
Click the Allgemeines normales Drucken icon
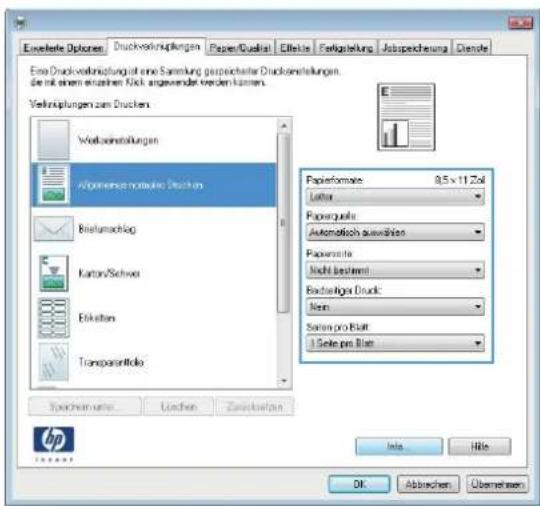coord(53,185)
